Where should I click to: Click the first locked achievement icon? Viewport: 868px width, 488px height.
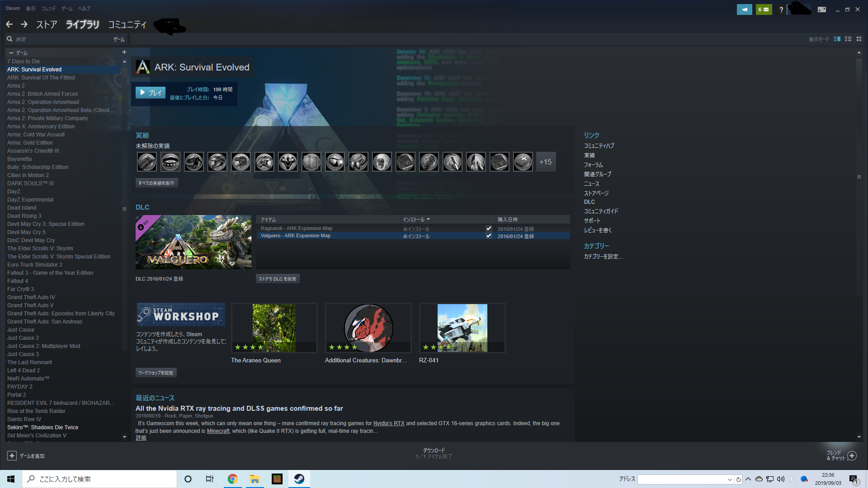point(147,162)
